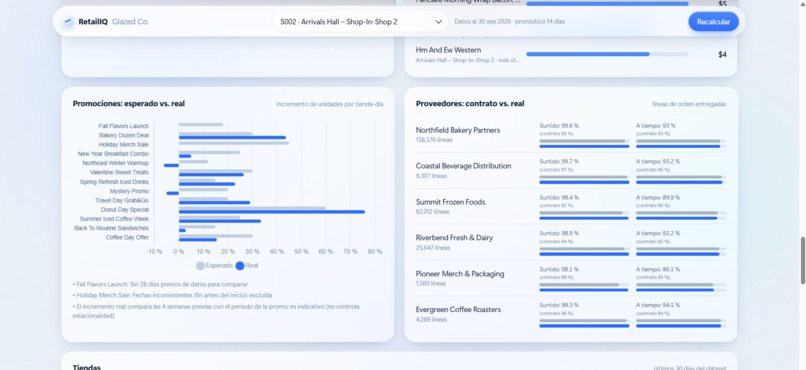Select the Hm And Ew Western product row

(571, 54)
